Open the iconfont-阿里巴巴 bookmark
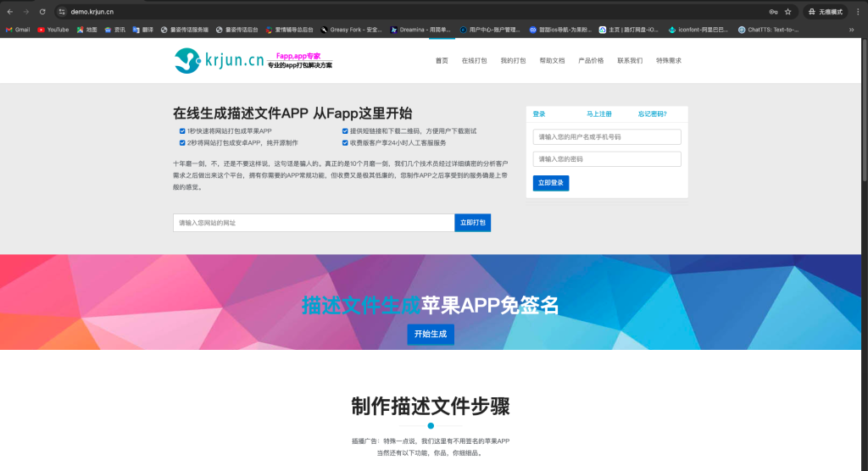Screen dimensions: 868x471 pos(698,30)
